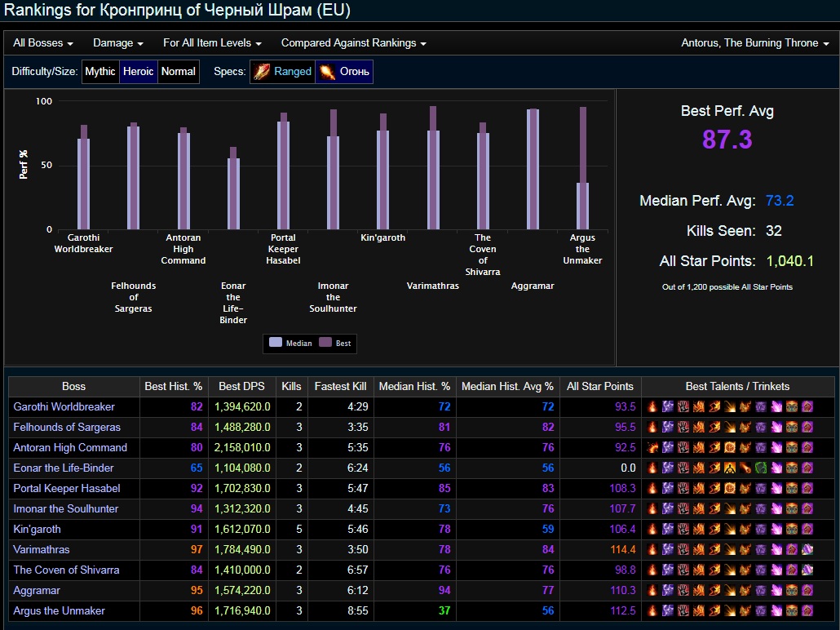Click meteor talent icon in Eonar the Life-Binder row
Screen dimensions: 840x630
(x=745, y=468)
